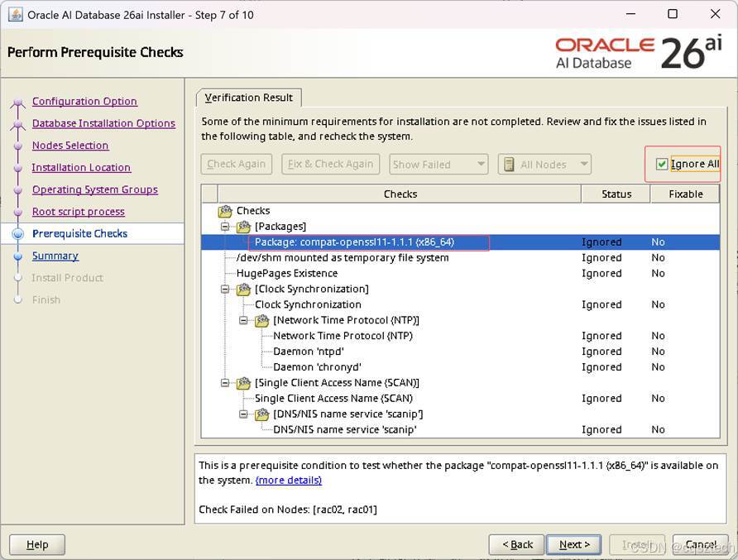Maximize the installer window
This screenshot has height=560, width=738.
[x=673, y=14]
